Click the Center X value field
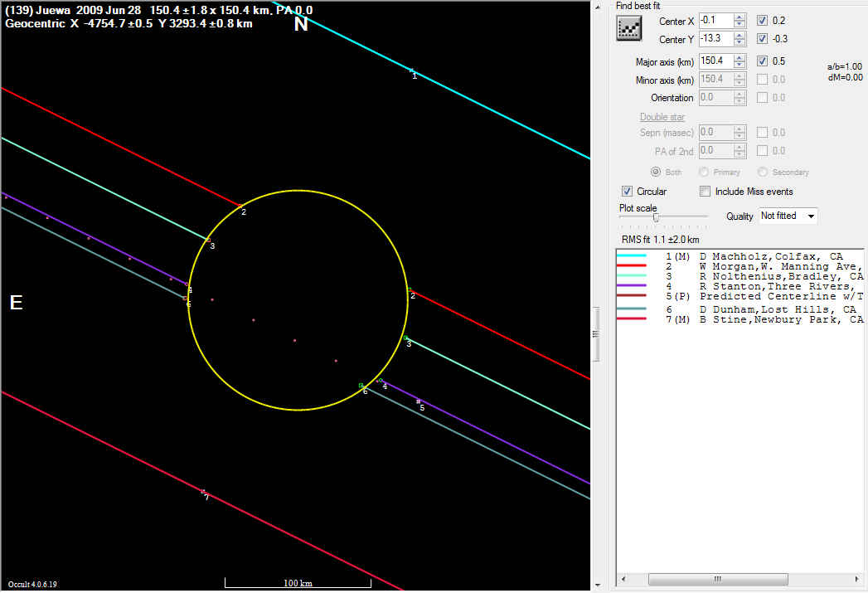 716,21
